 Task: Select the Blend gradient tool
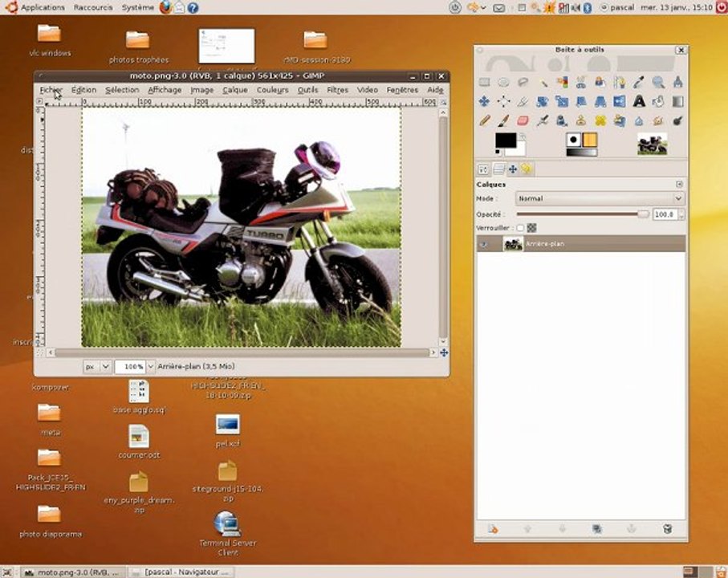click(x=678, y=101)
